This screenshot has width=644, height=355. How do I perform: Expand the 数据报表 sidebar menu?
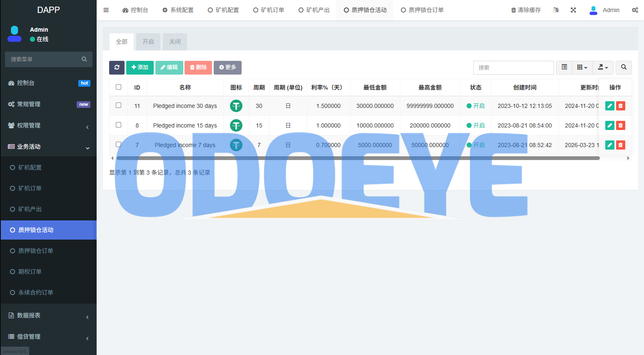coord(48,315)
